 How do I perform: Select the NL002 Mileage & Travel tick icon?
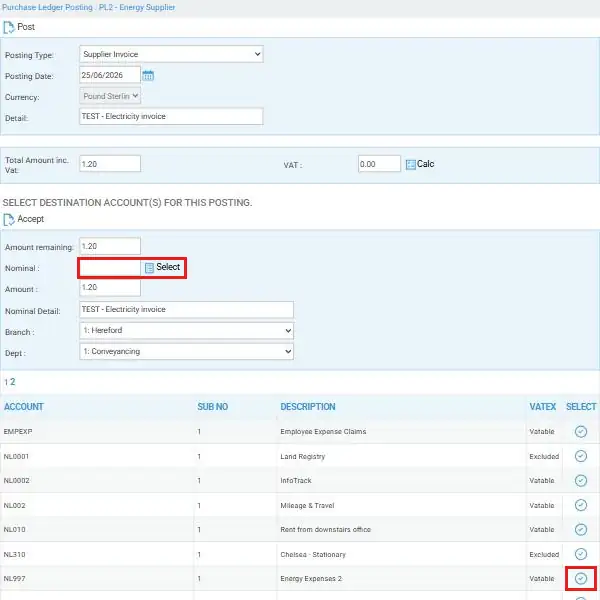(x=580, y=505)
